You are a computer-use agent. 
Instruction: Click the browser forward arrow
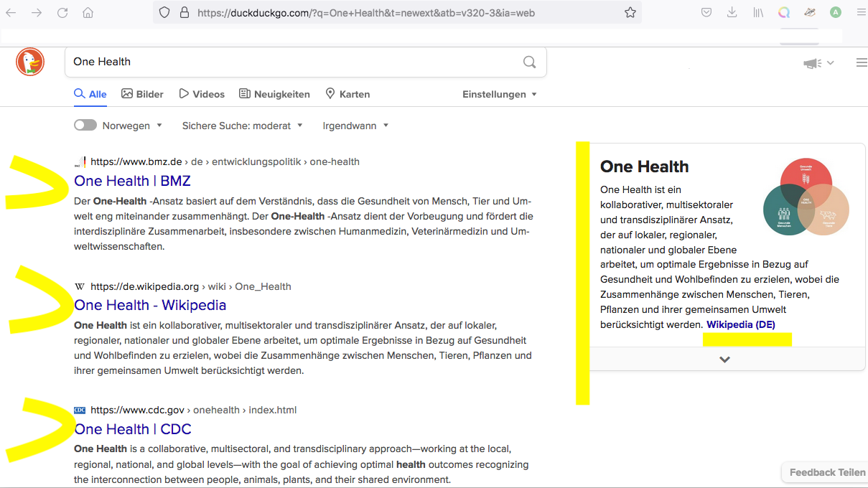point(37,12)
